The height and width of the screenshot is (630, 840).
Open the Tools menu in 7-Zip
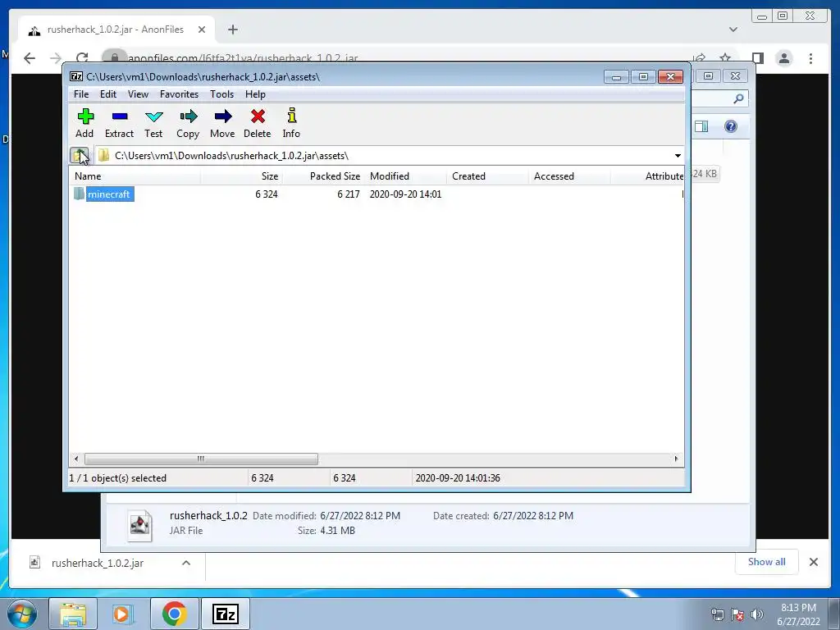coord(221,94)
